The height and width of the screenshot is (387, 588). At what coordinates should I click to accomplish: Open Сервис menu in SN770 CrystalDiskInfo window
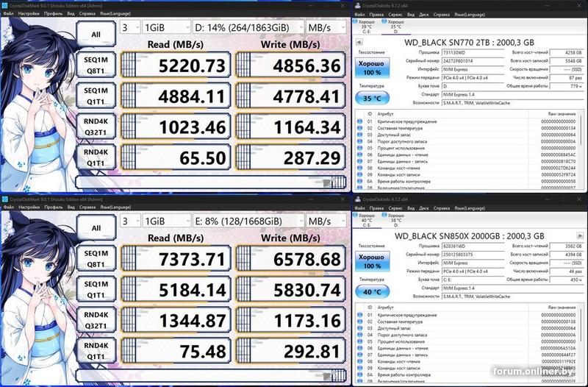tap(395, 15)
